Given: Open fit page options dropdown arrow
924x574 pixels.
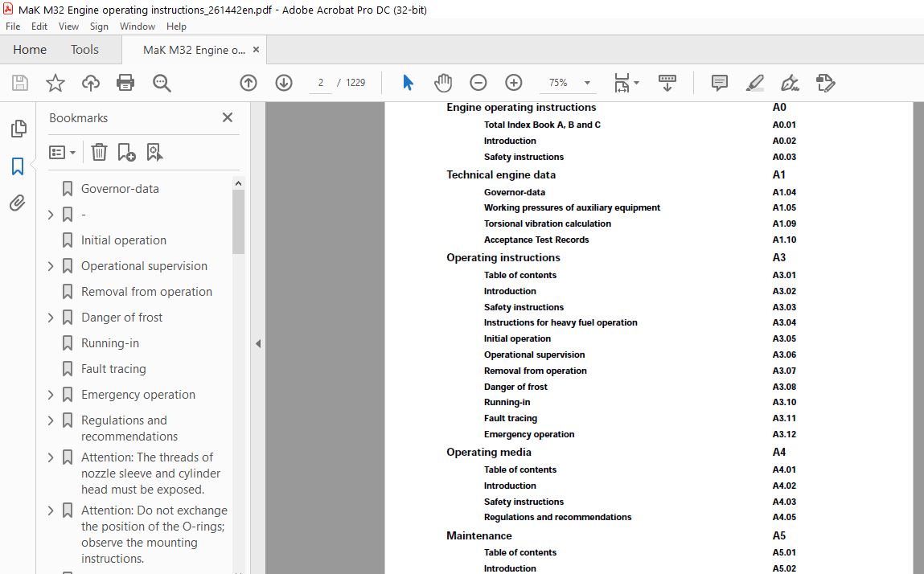Looking at the screenshot, I should (x=636, y=83).
